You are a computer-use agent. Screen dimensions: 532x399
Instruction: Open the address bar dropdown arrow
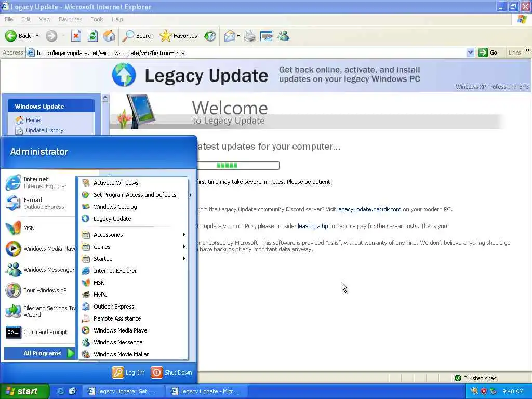click(x=470, y=52)
